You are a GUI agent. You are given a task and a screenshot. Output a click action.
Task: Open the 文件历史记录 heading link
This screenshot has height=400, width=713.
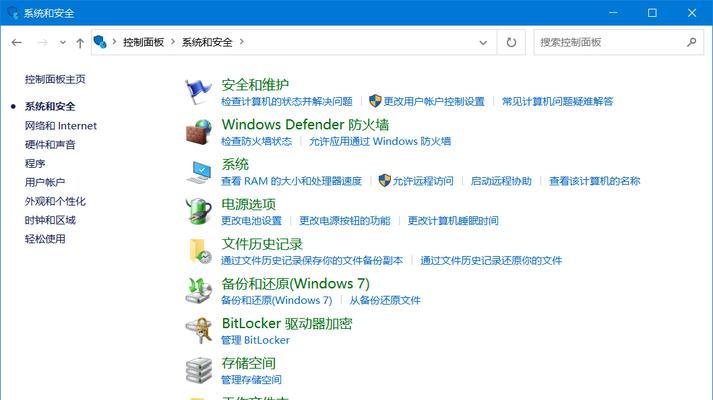[x=262, y=244]
